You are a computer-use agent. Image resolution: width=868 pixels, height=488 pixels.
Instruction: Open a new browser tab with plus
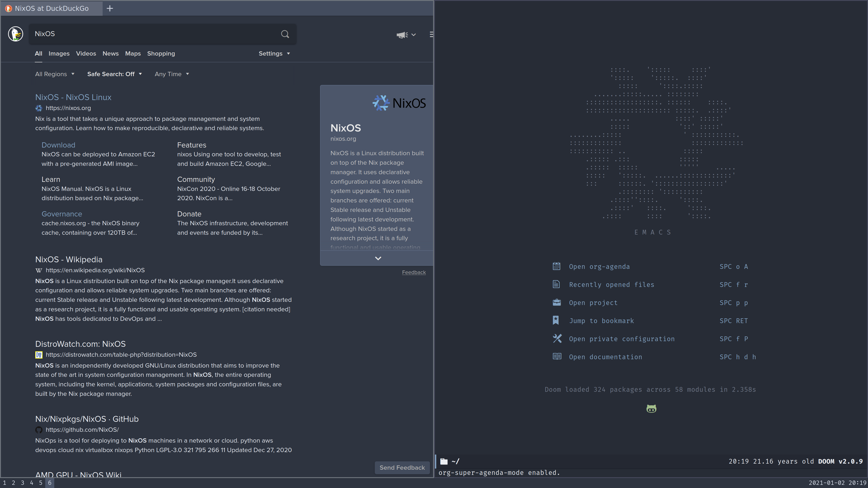click(x=110, y=8)
